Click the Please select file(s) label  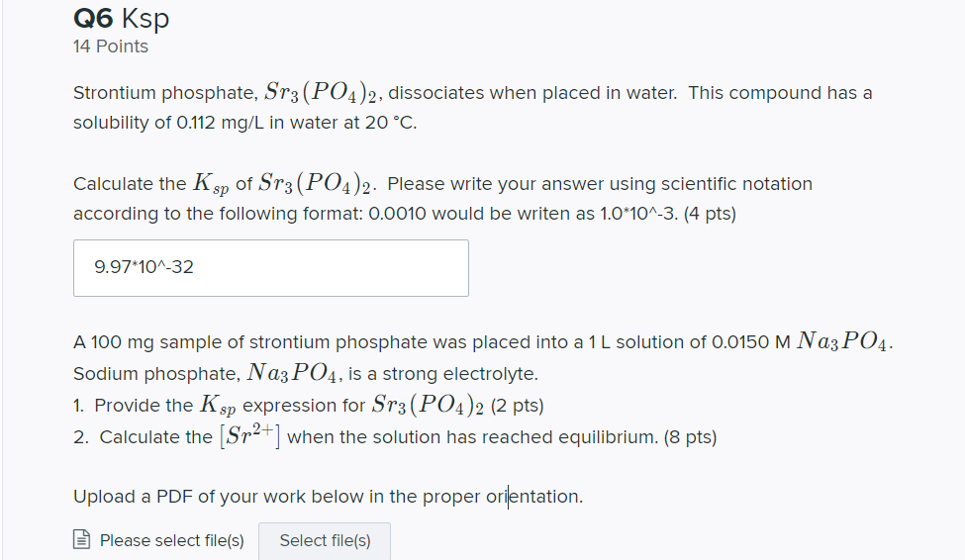click(171, 540)
